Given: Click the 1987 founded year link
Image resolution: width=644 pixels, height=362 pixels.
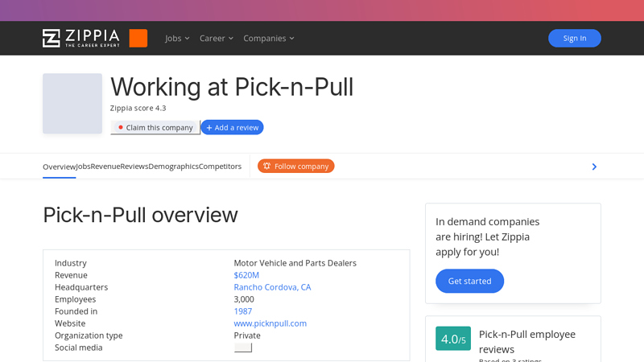Looking at the screenshot, I should (243, 311).
